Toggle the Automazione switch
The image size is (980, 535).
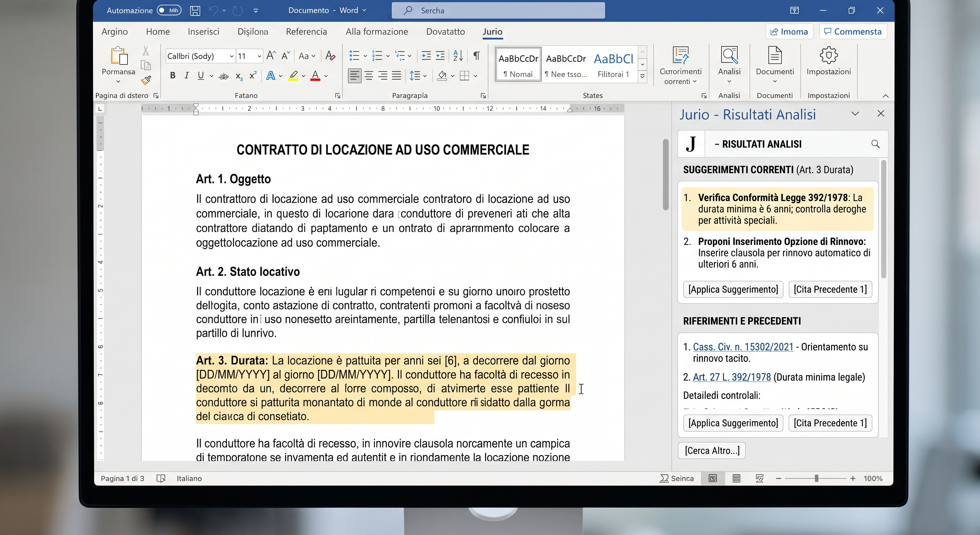169,10
